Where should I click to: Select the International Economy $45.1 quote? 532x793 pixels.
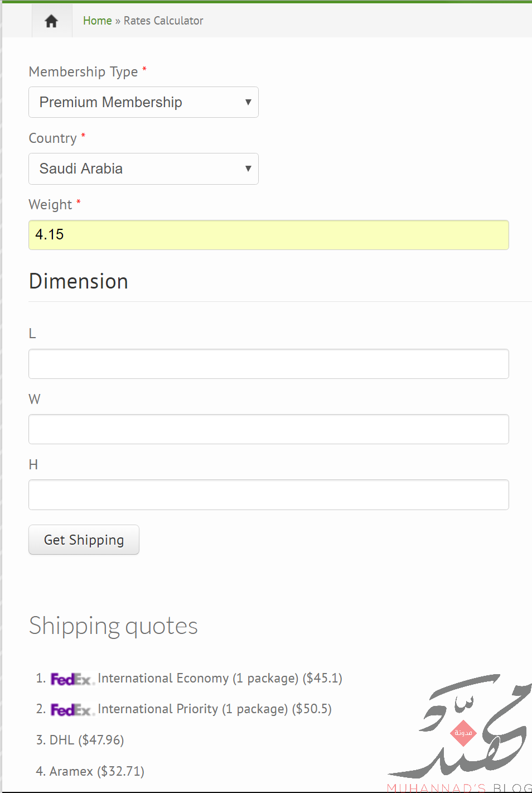coord(220,678)
